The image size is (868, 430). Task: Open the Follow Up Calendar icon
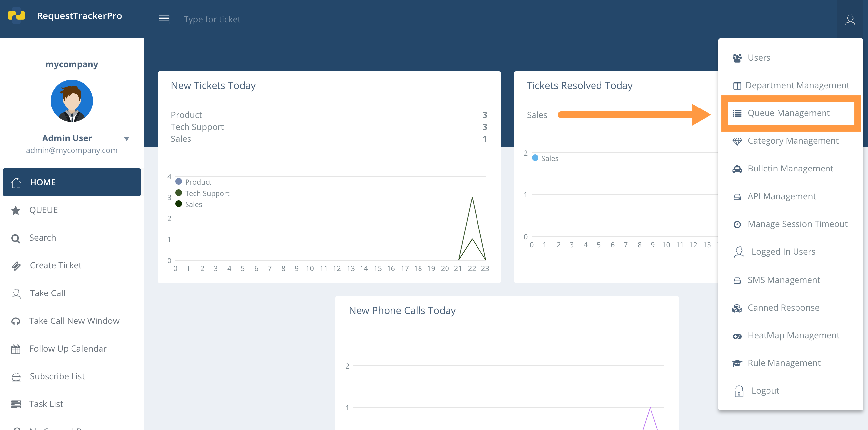tap(15, 349)
